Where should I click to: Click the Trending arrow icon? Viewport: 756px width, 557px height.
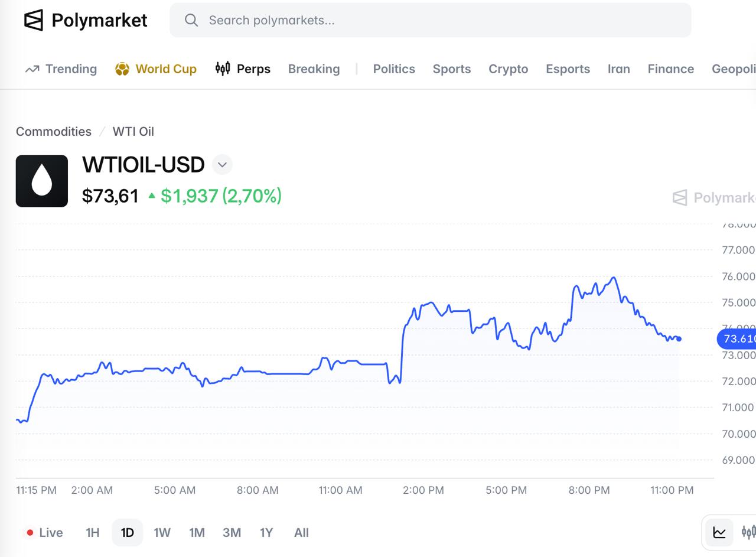coord(32,69)
